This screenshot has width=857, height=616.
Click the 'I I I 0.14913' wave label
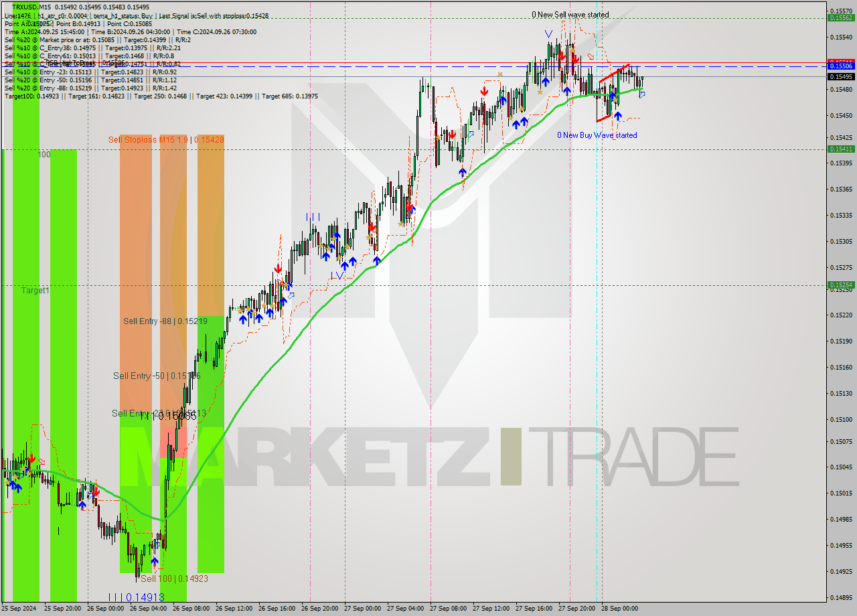(137, 597)
